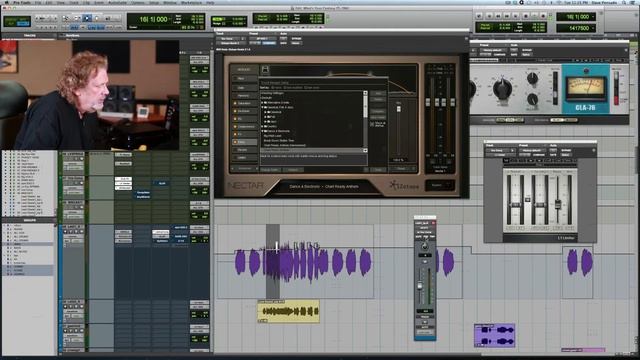Select the Big Hall Lead preset
640x360 pixels.
(273, 136)
